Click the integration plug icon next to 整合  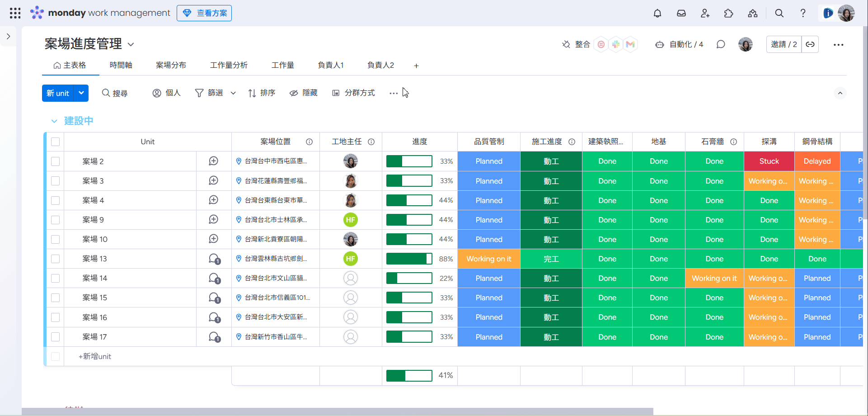click(566, 44)
